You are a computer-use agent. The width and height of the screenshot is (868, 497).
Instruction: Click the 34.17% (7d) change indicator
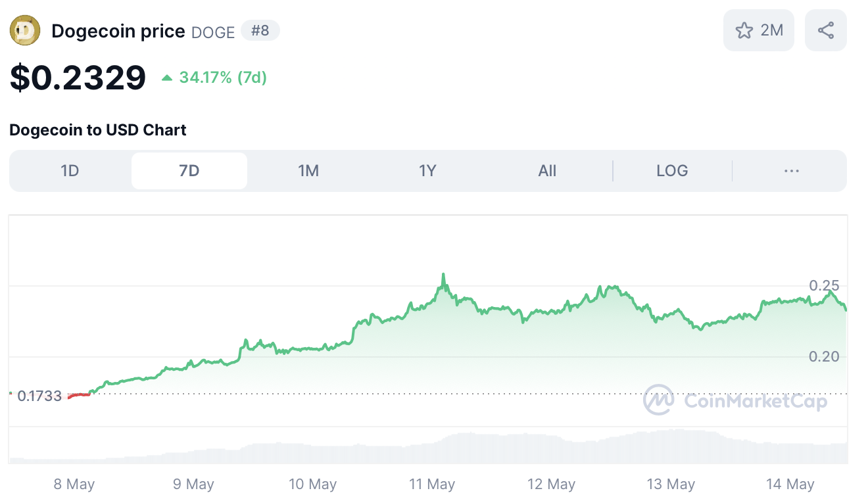click(x=214, y=78)
